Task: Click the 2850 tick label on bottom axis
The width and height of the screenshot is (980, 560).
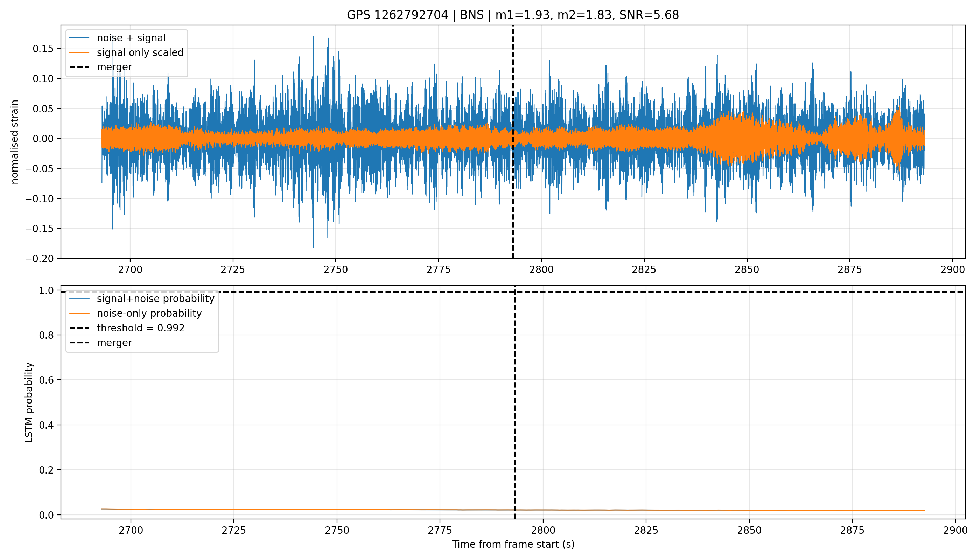Action: [x=749, y=530]
